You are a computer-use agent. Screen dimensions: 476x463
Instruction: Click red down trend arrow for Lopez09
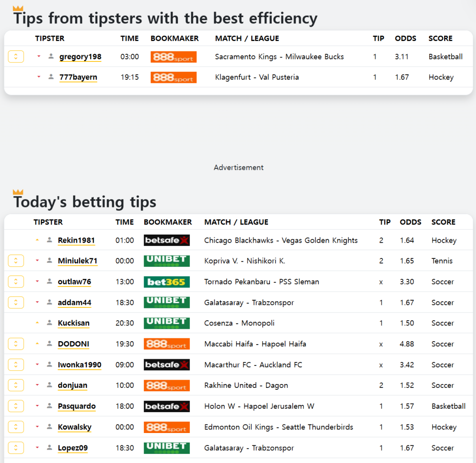point(37,447)
